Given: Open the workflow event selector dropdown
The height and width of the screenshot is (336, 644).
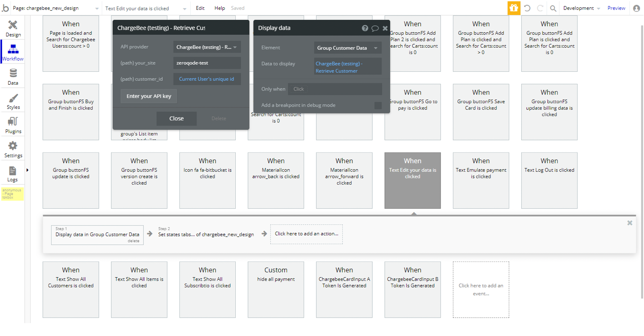Looking at the screenshot, I should 146,8.
